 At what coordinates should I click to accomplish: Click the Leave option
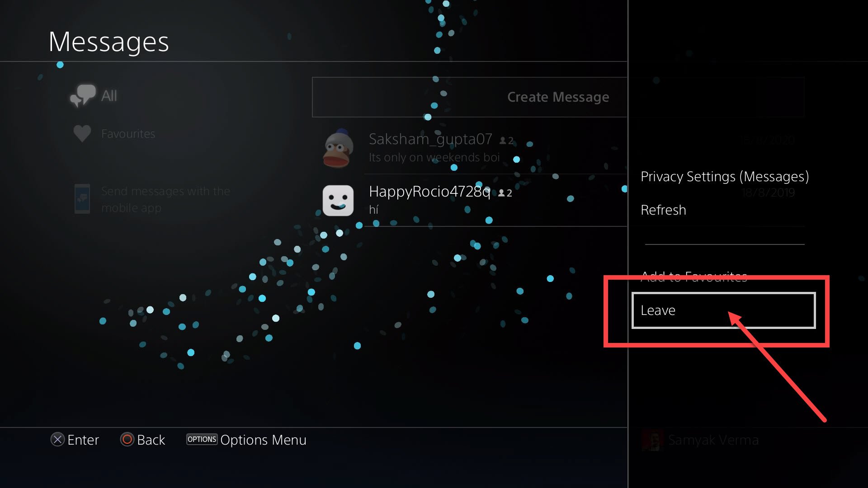tap(724, 310)
